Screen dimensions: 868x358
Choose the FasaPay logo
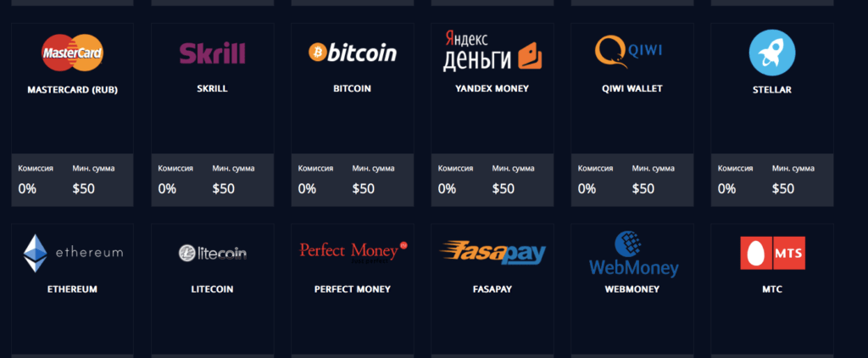[492, 252]
